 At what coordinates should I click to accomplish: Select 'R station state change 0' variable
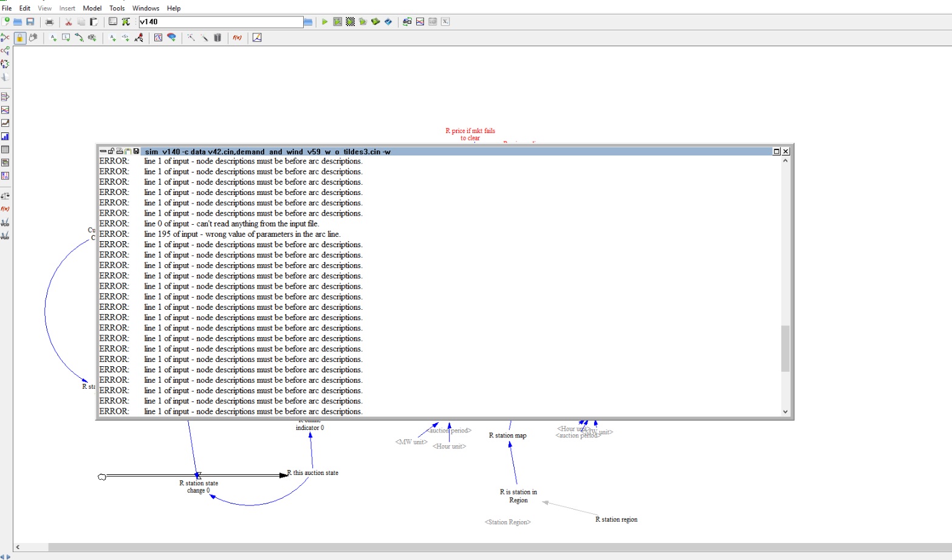click(x=199, y=487)
